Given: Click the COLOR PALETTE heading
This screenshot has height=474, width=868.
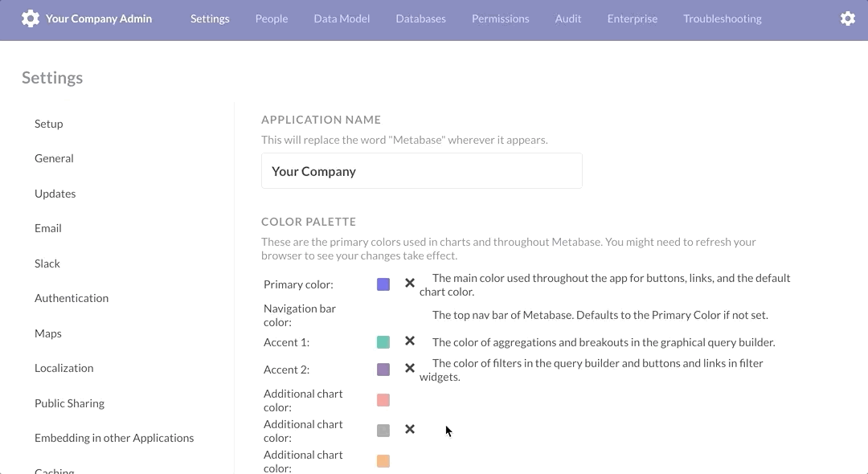Looking at the screenshot, I should [x=309, y=221].
